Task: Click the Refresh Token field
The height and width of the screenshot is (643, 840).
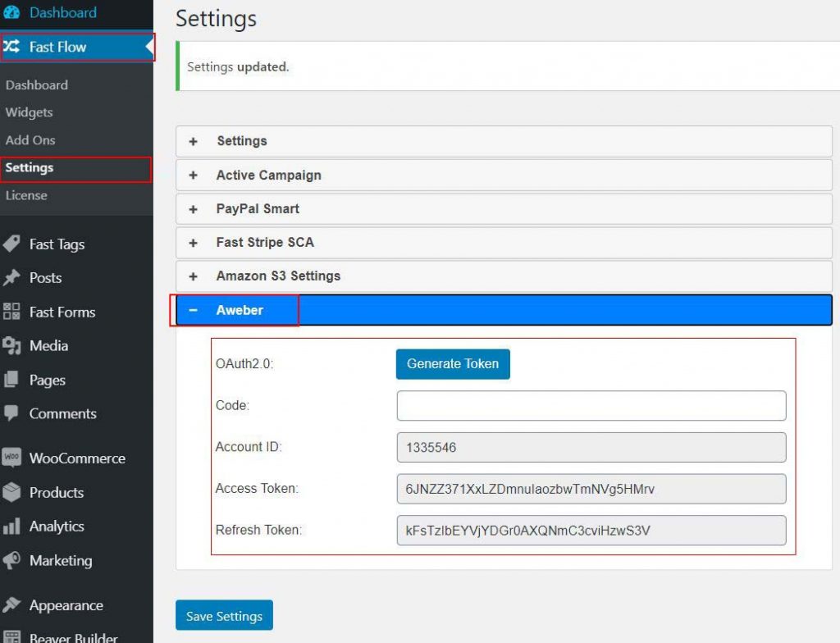Action: tap(591, 531)
